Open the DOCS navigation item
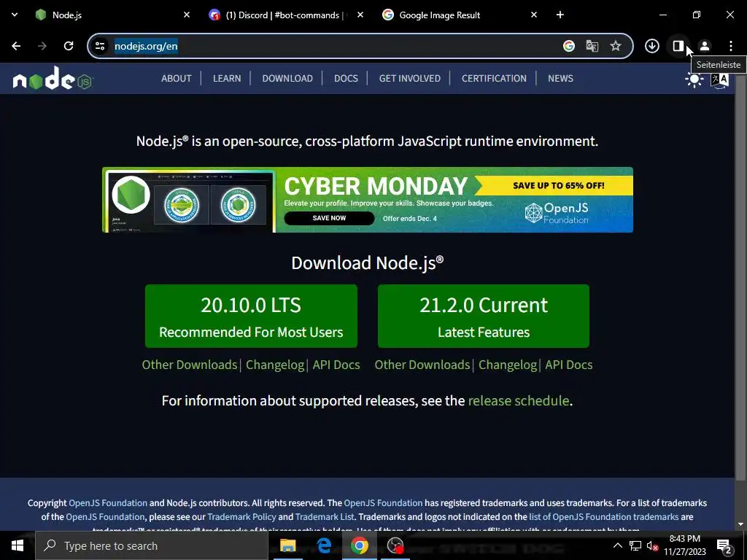747x560 pixels. point(346,78)
